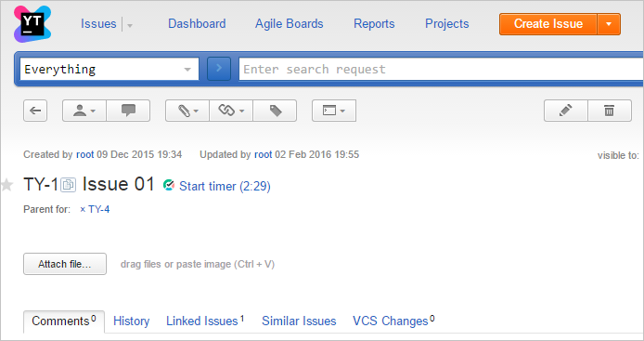The width and height of the screenshot is (644, 341).
Task: Open the Linked Issues tab
Action: 205,321
